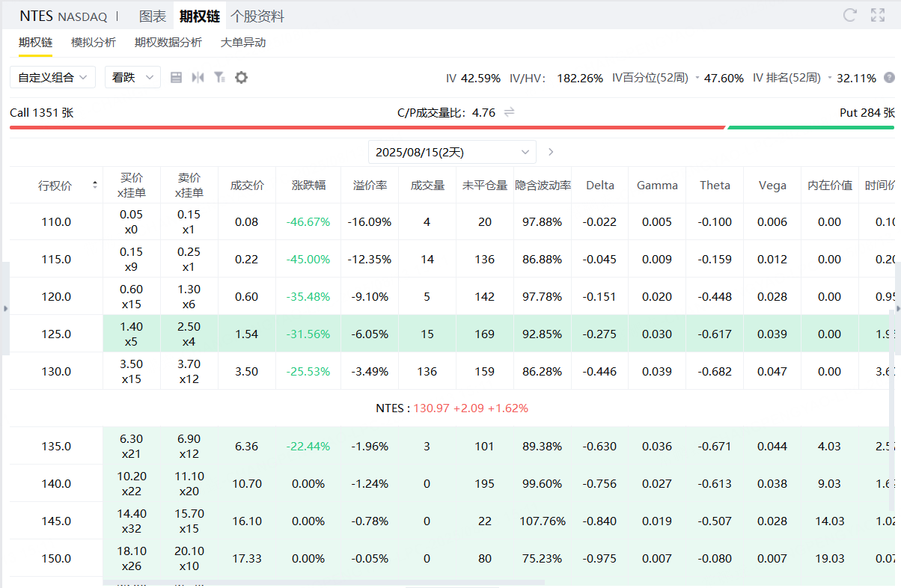Click the 成交量 column header
This screenshot has width=901, height=588.
coord(427,185)
